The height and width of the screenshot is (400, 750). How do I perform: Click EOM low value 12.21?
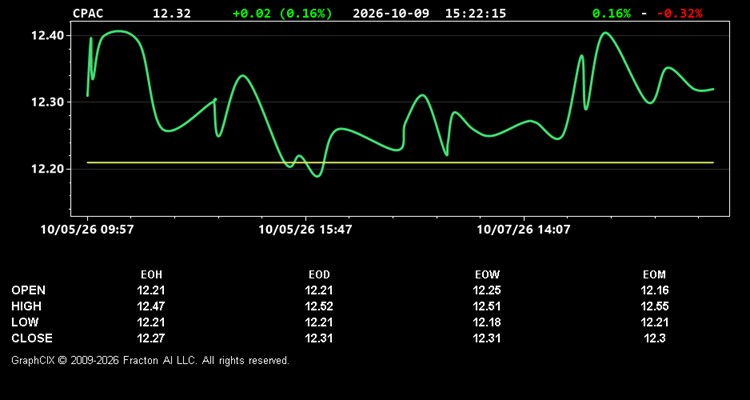[654, 322]
